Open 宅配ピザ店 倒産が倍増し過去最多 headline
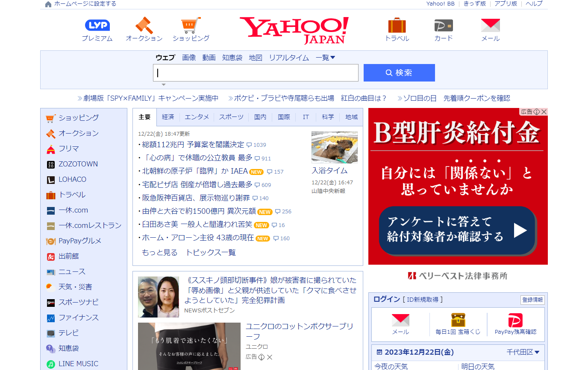588x370 pixels. click(197, 184)
